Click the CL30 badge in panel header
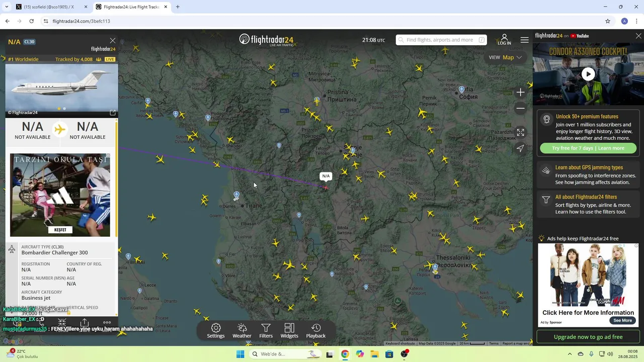 (x=29, y=42)
